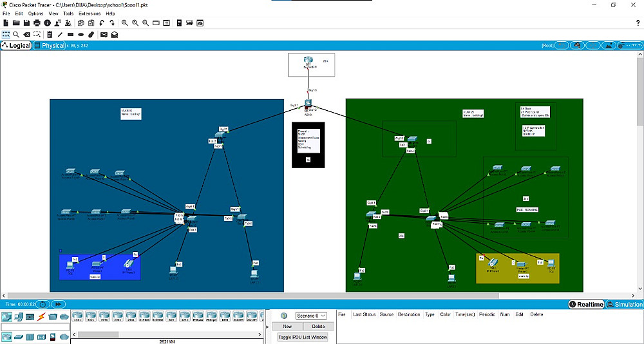Choose the Delete tool icon

26,35
